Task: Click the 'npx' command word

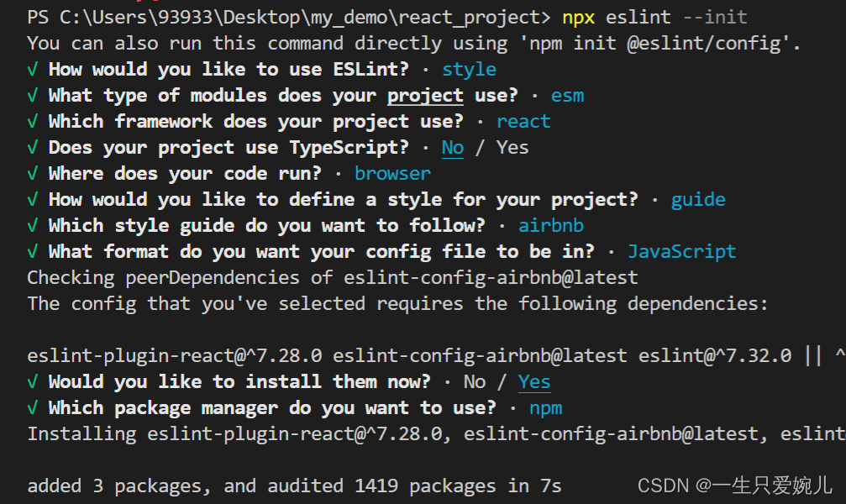Action: click(578, 18)
